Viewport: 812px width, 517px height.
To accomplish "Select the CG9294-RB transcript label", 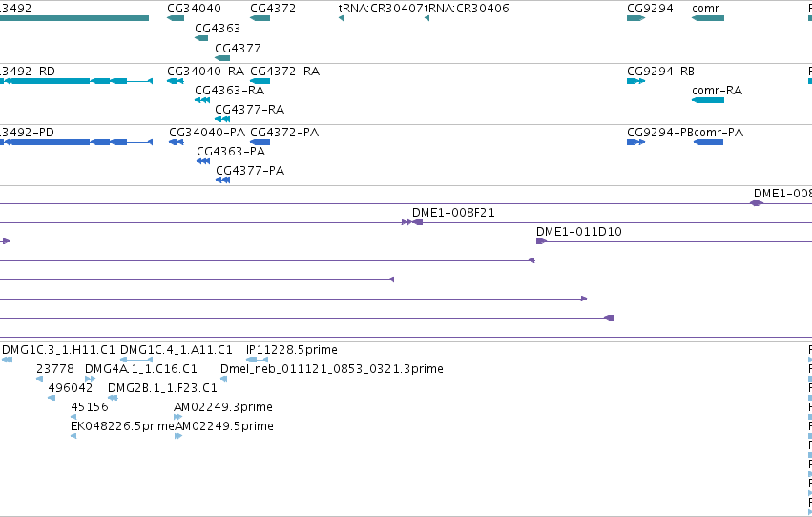I will (660, 71).
